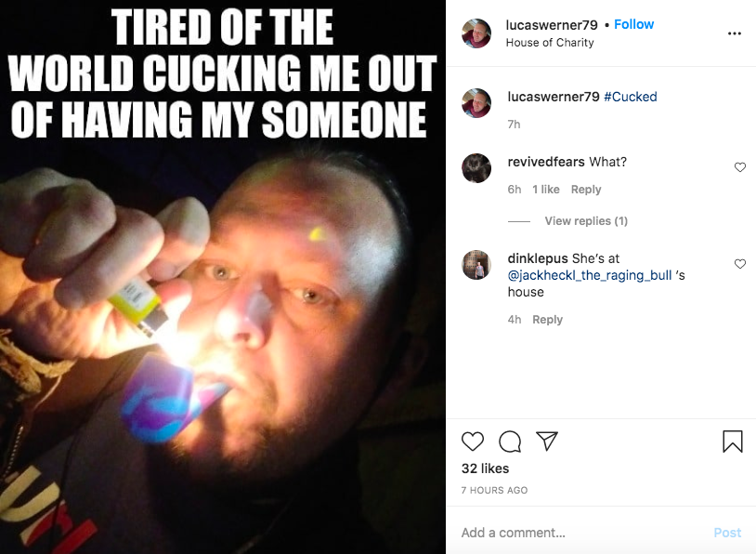This screenshot has height=554, width=756.
Task: Submit the comment with Post
Action: (x=727, y=533)
